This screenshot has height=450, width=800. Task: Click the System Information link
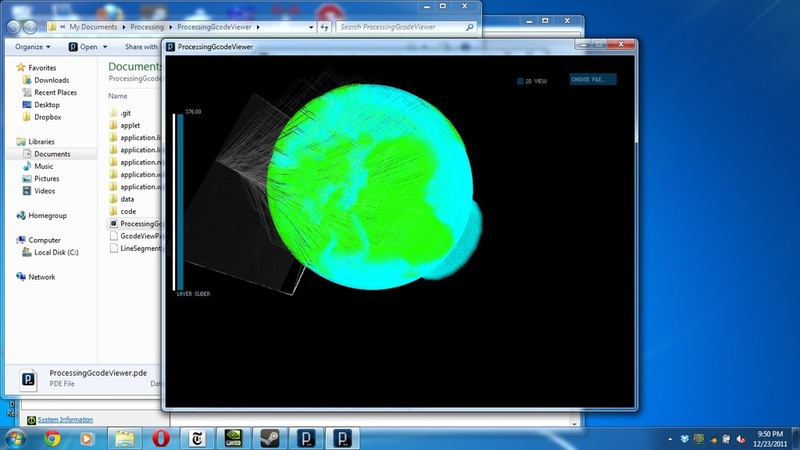(65, 419)
